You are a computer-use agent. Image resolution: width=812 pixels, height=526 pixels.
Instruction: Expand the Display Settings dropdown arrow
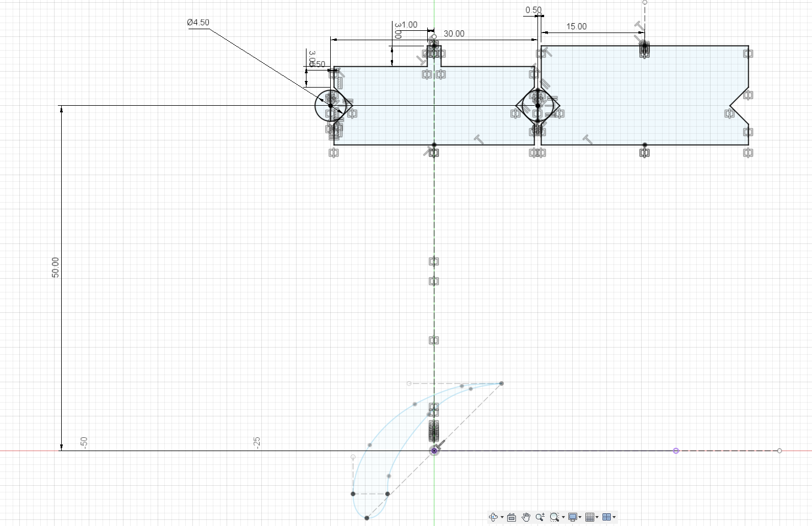tap(580, 518)
